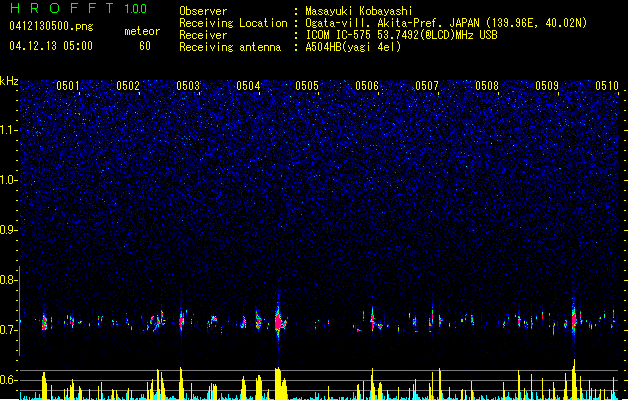
Task: Click the Receiving Location label
Action: 233,23
